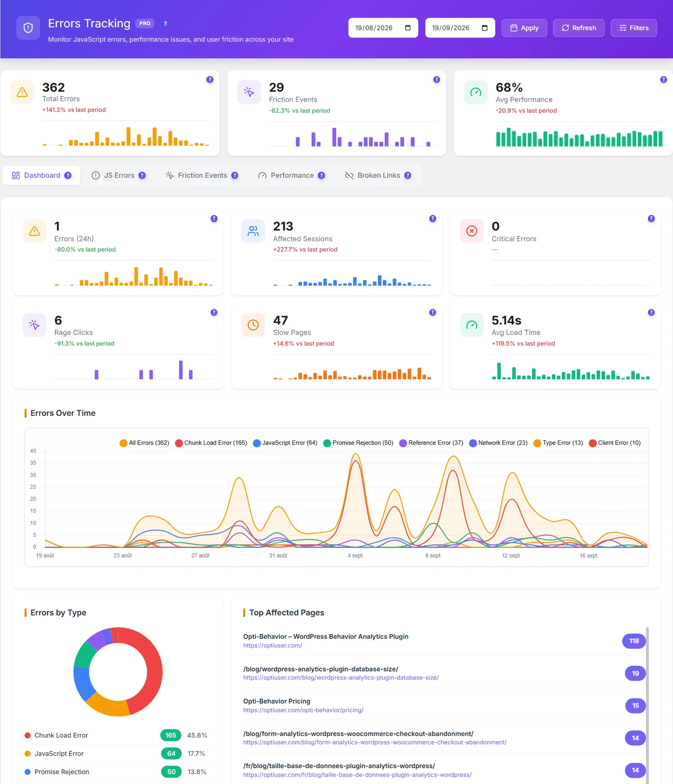Toggle All Errors (362) legend series

144,443
